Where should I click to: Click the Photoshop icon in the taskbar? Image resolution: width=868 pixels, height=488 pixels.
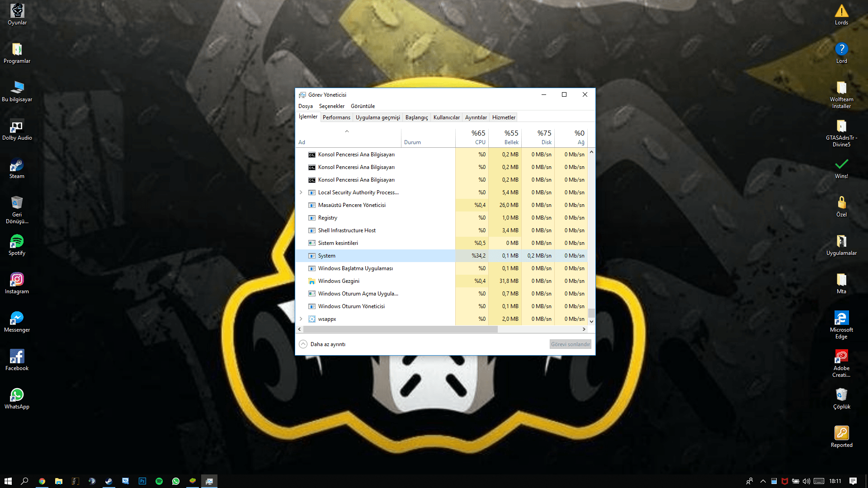[x=142, y=481]
